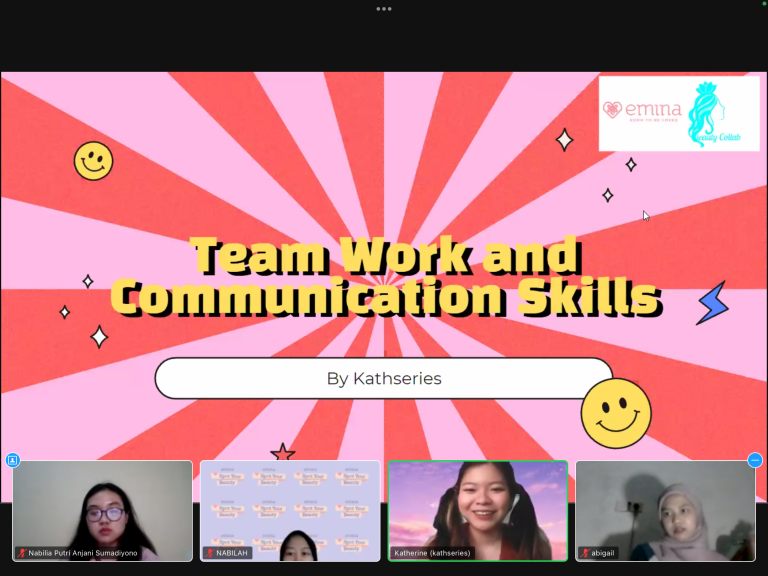Screen dimensions: 768x576
Task: Click the name label 'Katherine (kathseries)'
Action: tap(432, 553)
